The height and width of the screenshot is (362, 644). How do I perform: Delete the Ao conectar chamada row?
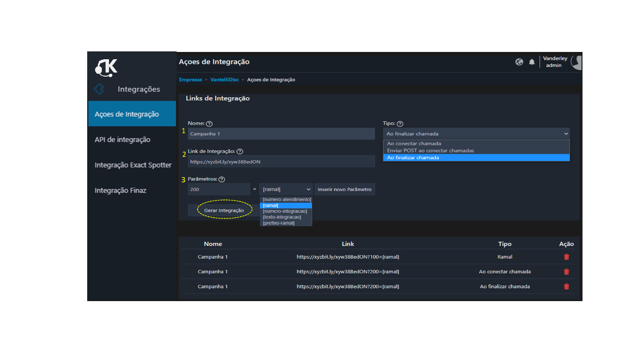pos(566,271)
